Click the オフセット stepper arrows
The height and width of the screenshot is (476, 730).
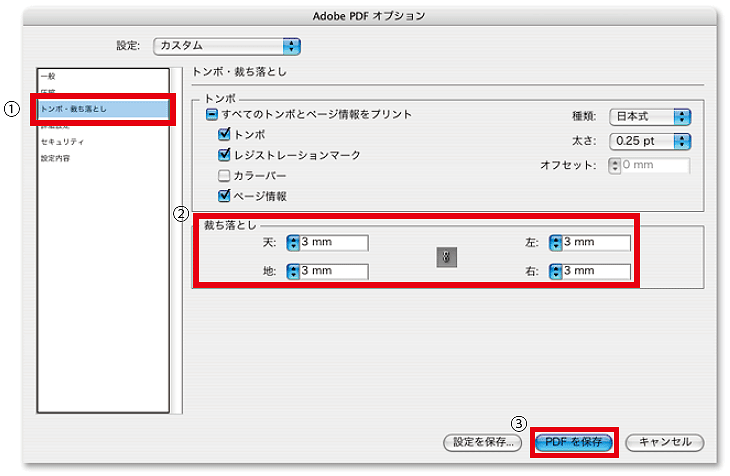tap(615, 165)
